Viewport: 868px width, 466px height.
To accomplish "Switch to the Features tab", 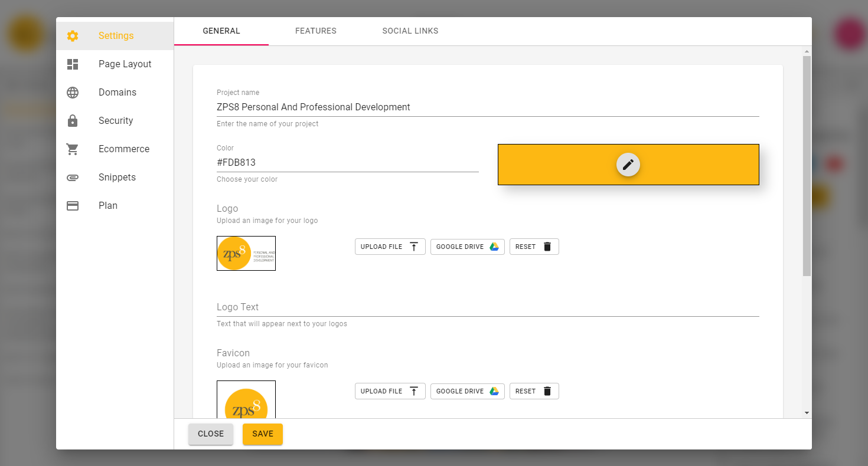I will [x=316, y=31].
